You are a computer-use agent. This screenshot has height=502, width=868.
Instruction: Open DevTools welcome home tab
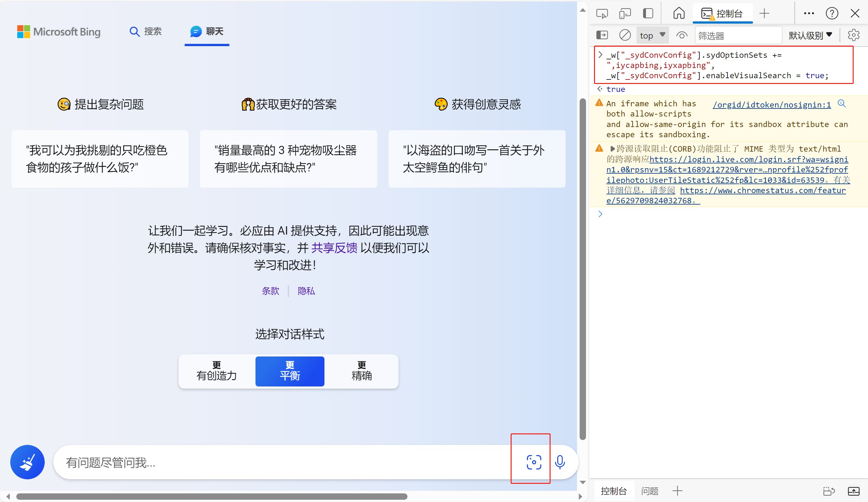[x=679, y=13]
